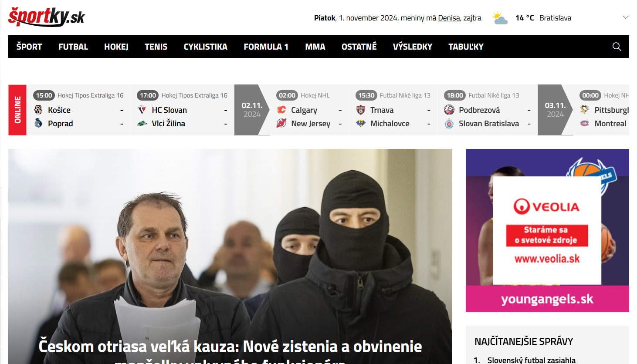Viewport: 637px width, 364px height.
Task: Click the Calgary Flames logo
Action: [281, 110]
